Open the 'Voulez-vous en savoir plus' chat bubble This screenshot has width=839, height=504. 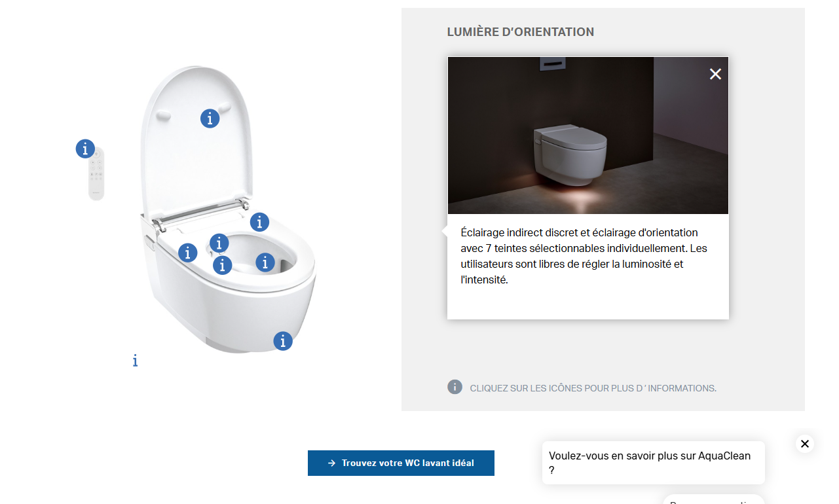(x=654, y=463)
